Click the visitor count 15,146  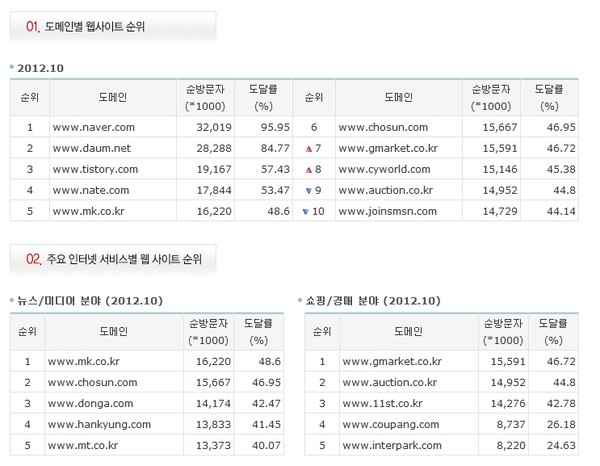pyautogui.click(x=500, y=169)
